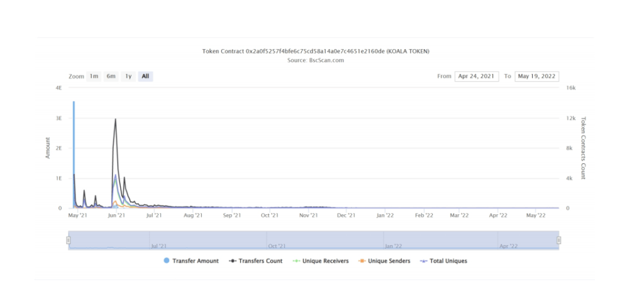Click the left navigator range handle
The image size is (644, 296).
[x=69, y=240]
